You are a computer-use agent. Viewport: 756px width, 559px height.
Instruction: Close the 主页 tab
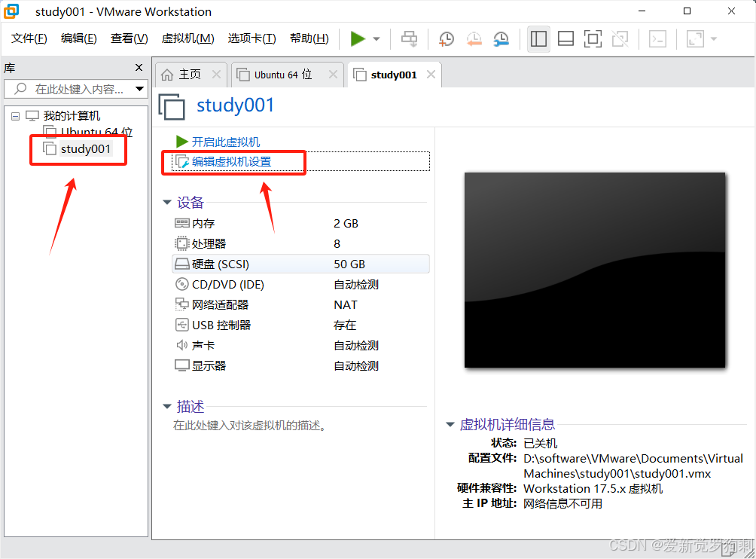[216, 75]
